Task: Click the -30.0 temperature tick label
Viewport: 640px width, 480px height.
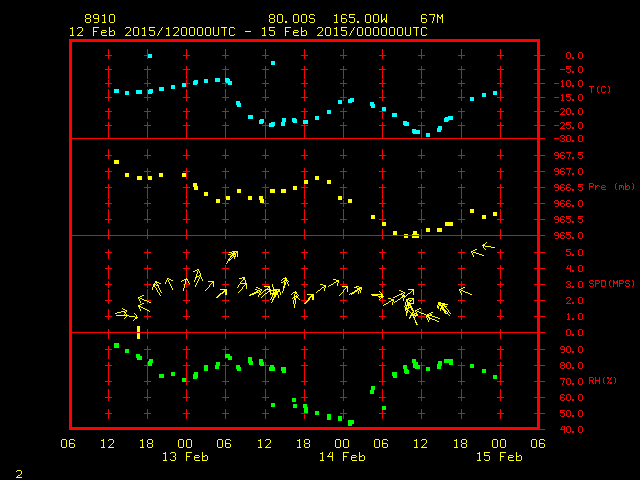Action: coord(569,139)
